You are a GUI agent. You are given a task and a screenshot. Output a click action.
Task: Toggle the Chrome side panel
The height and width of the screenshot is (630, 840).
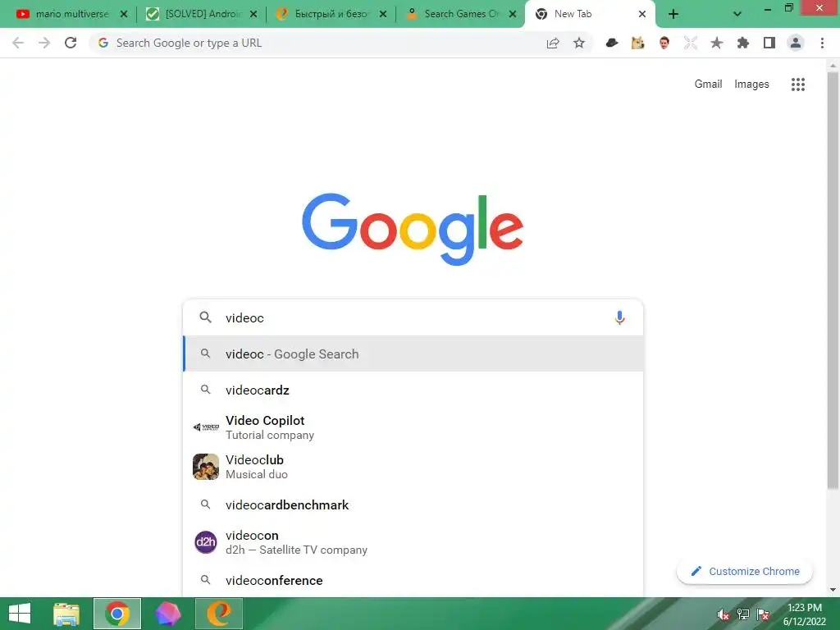point(769,43)
